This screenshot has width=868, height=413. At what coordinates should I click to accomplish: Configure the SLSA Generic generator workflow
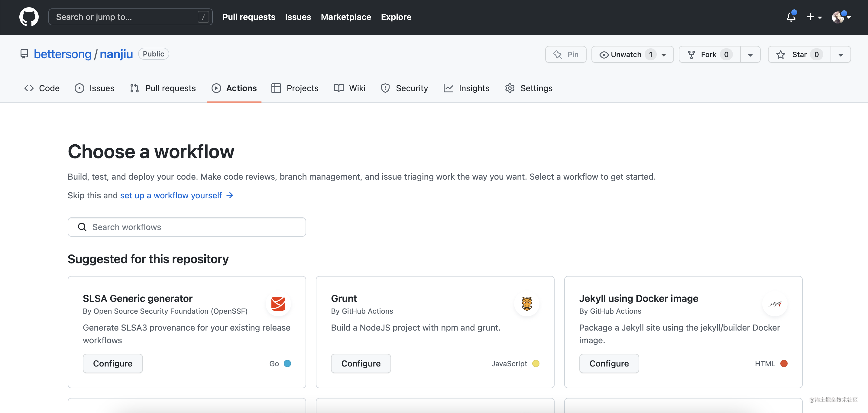pyautogui.click(x=112, y=363)
